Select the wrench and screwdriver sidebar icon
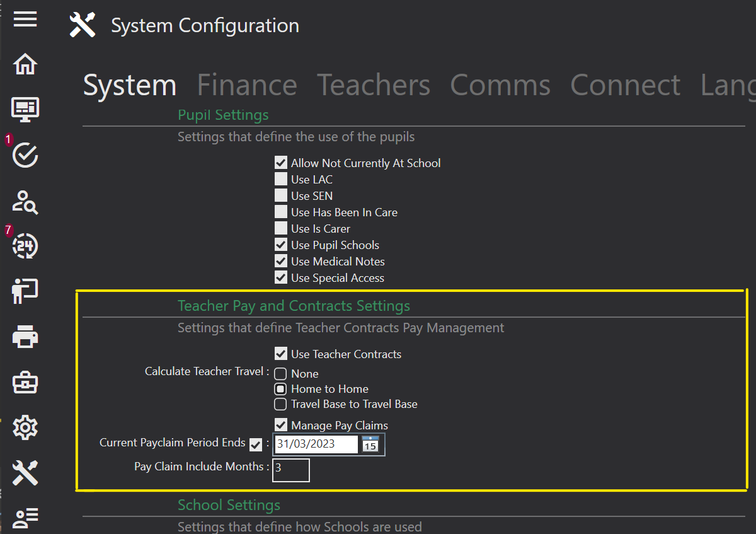 click(25, 473)
